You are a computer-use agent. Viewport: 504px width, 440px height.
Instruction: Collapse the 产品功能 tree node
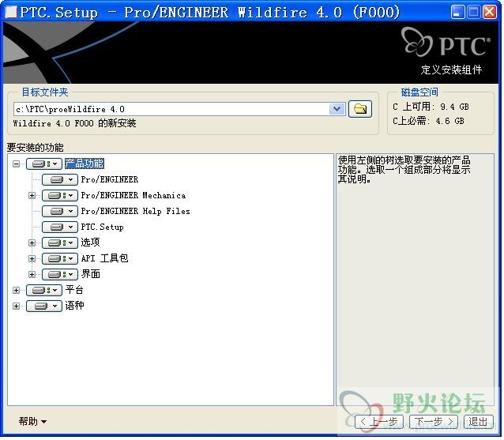[16, 164]
